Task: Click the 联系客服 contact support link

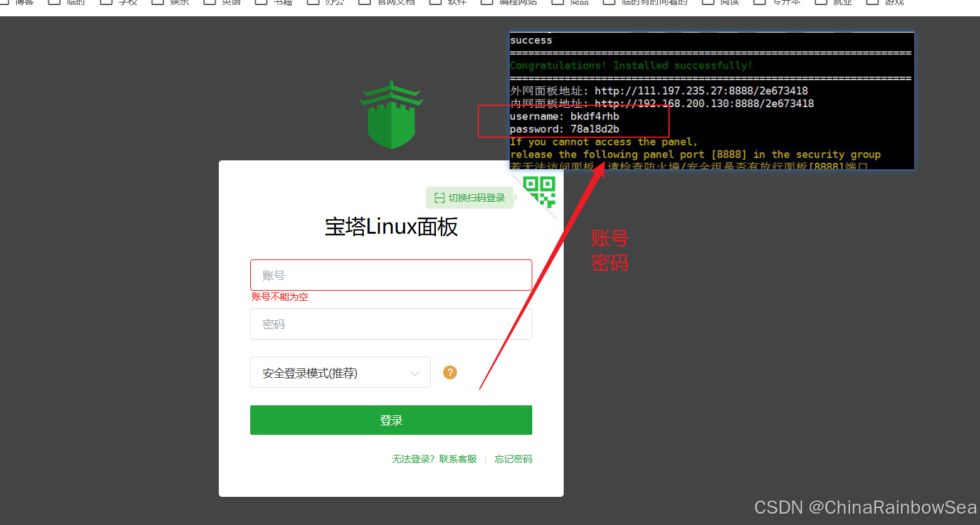Action: pyautogui.click(x=458, y=459)
